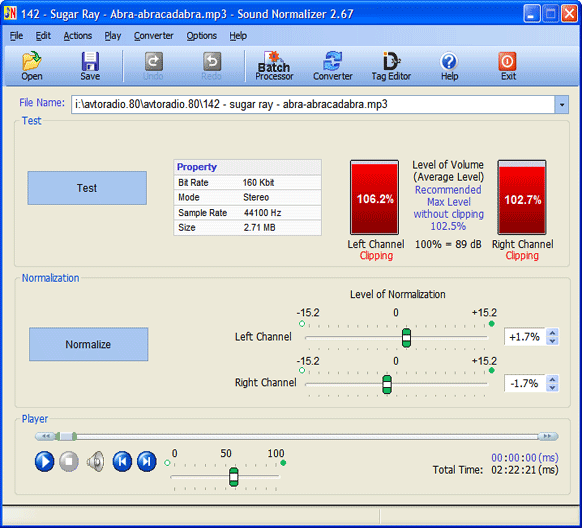
Task: Exit the application via Exit icon
Action: click(508, 66)
